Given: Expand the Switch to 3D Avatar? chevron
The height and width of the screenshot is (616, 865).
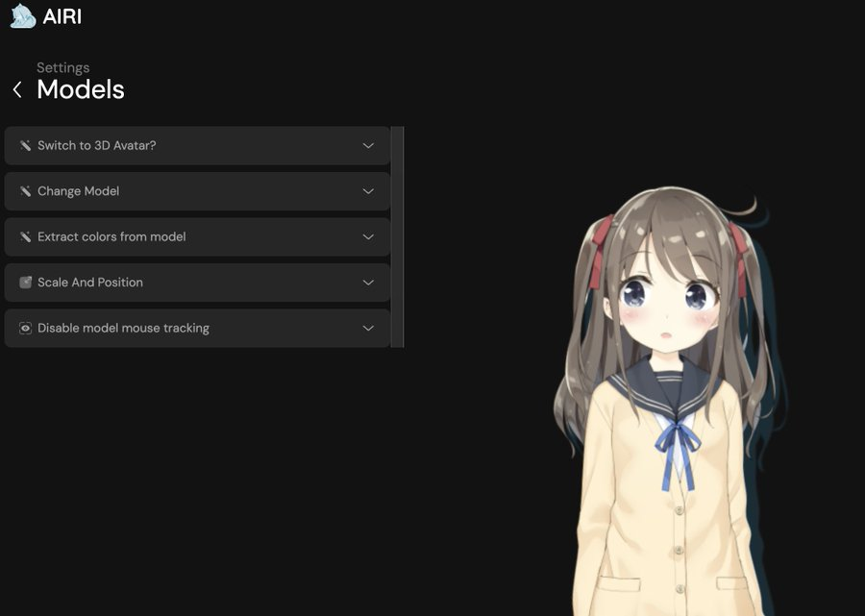Looking at the screenshot, I should [x=368, y=145].
